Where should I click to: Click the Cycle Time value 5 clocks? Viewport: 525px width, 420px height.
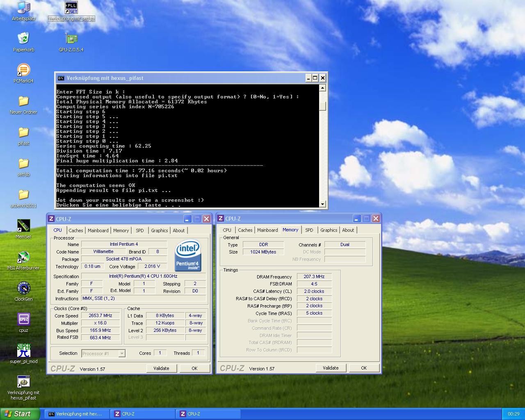coord(314,313)
